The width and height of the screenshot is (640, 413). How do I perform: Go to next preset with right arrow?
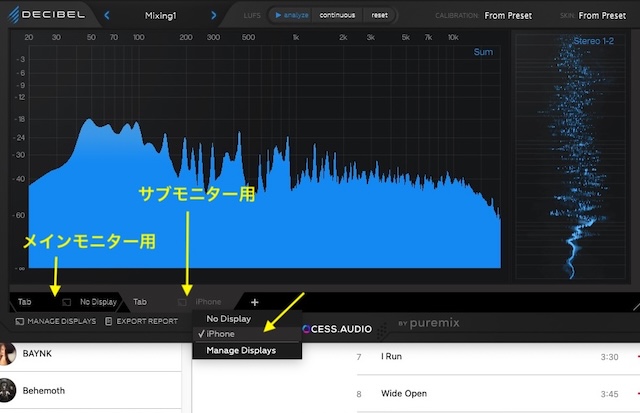(213, 15)
